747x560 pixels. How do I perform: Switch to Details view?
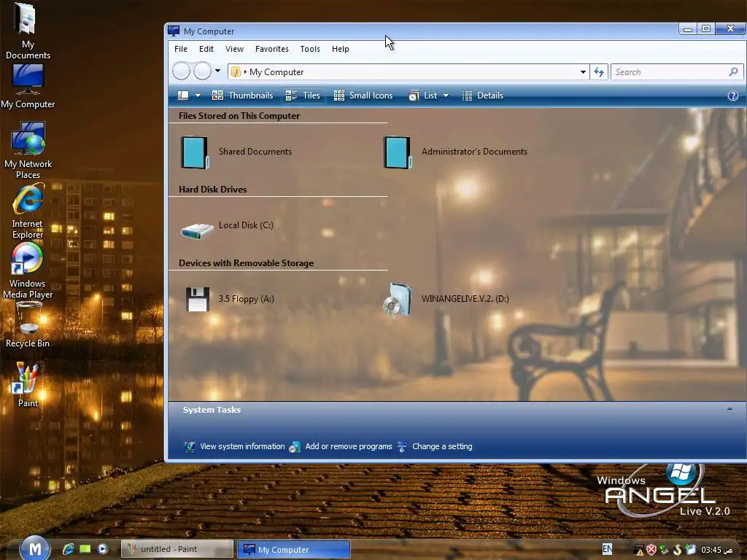(483, 96)
